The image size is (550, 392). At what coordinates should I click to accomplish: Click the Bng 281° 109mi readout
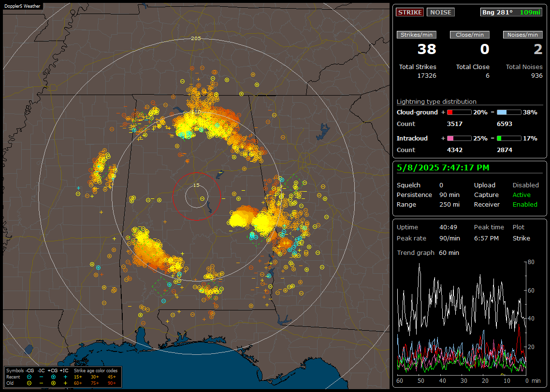coord(511,12)
